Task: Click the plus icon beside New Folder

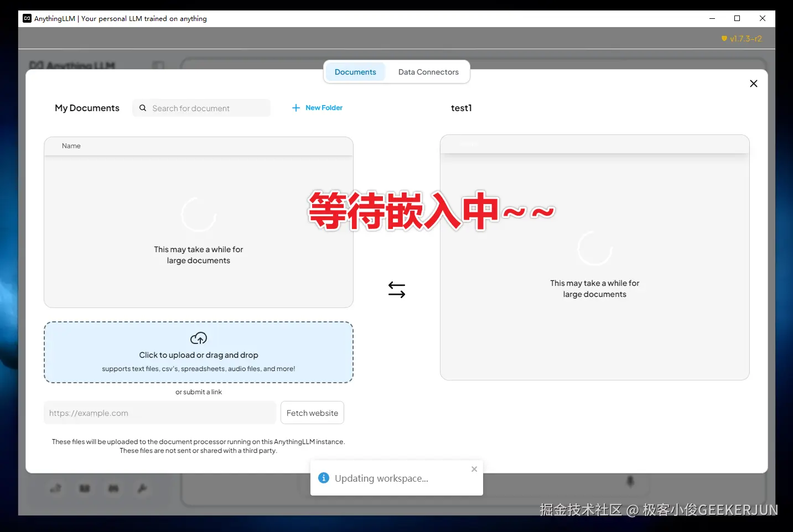Action: pyautogui.click(x=296, y=108)
